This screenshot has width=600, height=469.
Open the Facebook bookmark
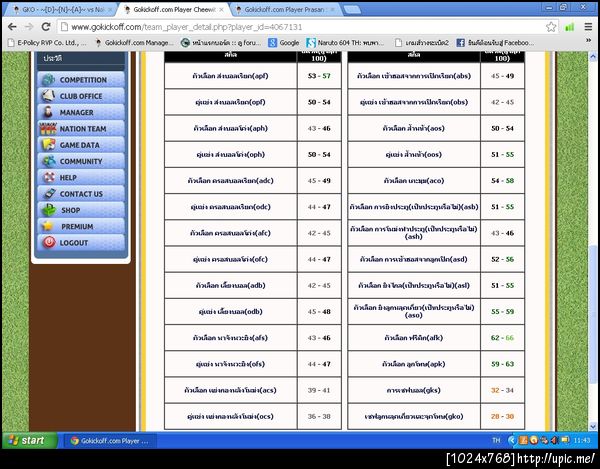495,43
